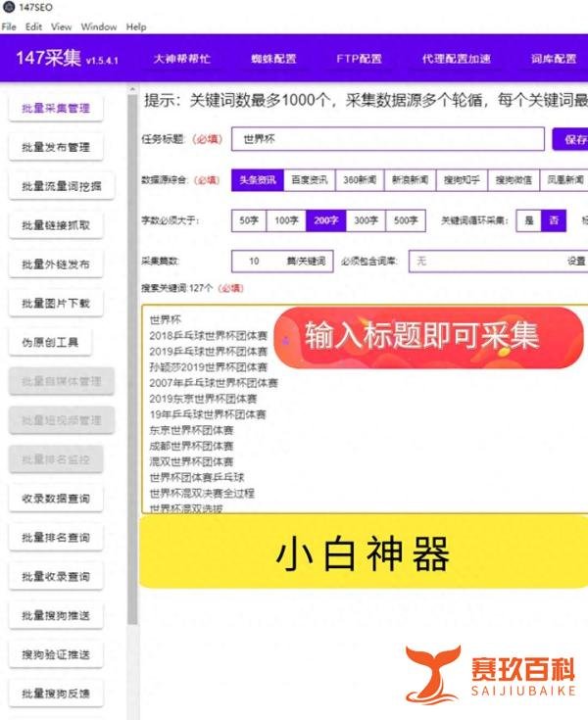This screenshot has width=588, height=720.
Task: Click 设置 in the 必须包含词库 field
Action: tap(576, 262)
